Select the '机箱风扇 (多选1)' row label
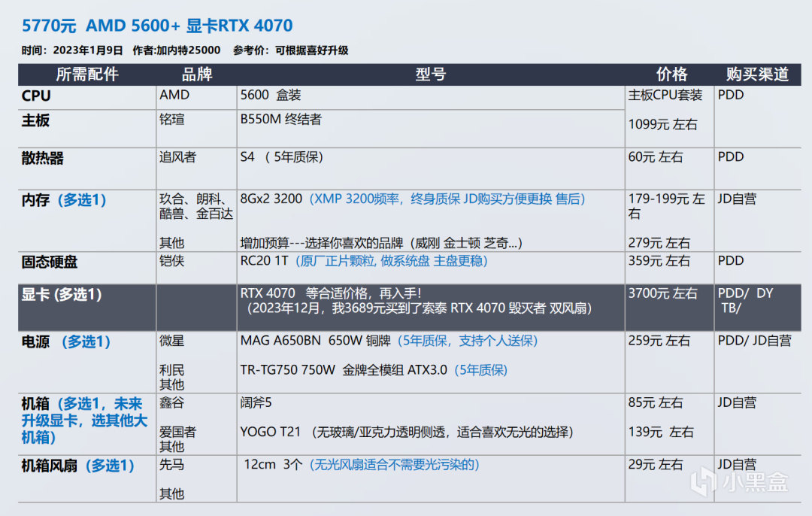812x516 pixels. pos(77,466)
